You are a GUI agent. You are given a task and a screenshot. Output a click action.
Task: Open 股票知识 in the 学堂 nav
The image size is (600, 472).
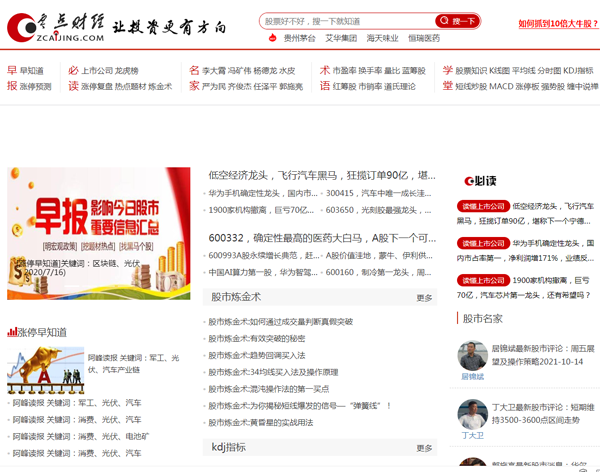471,71
